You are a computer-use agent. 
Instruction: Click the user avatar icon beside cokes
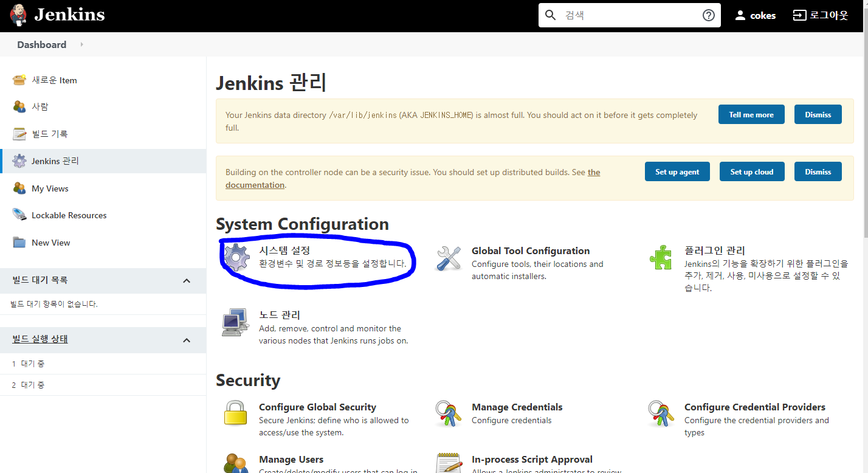740,15
